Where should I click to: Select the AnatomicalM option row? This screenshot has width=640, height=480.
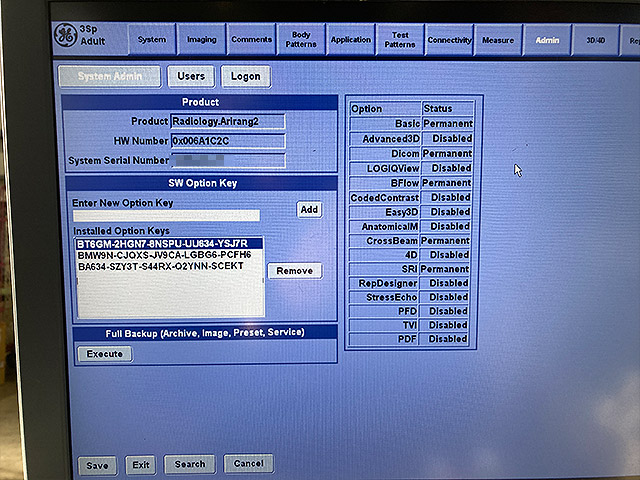pyautogui.click(x=410, y=226)
